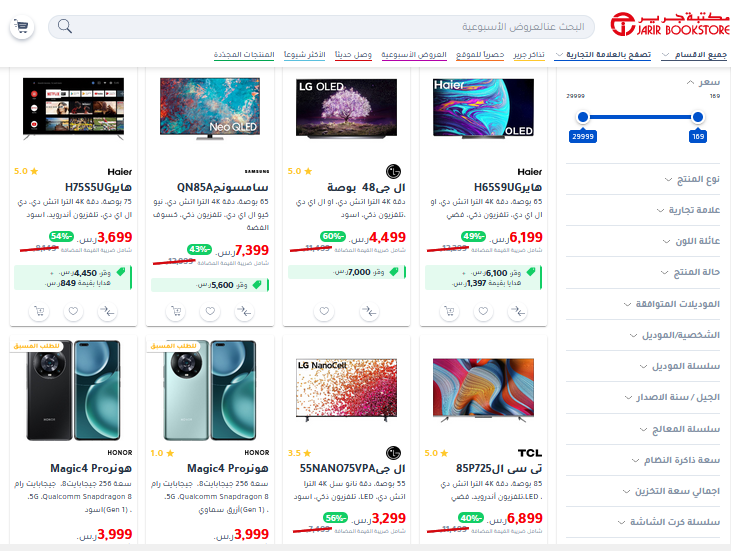The height and width of the screenshot is (551, 731).
Task: Expand the سلسلة المعالج filter
Action: [680, 429]
